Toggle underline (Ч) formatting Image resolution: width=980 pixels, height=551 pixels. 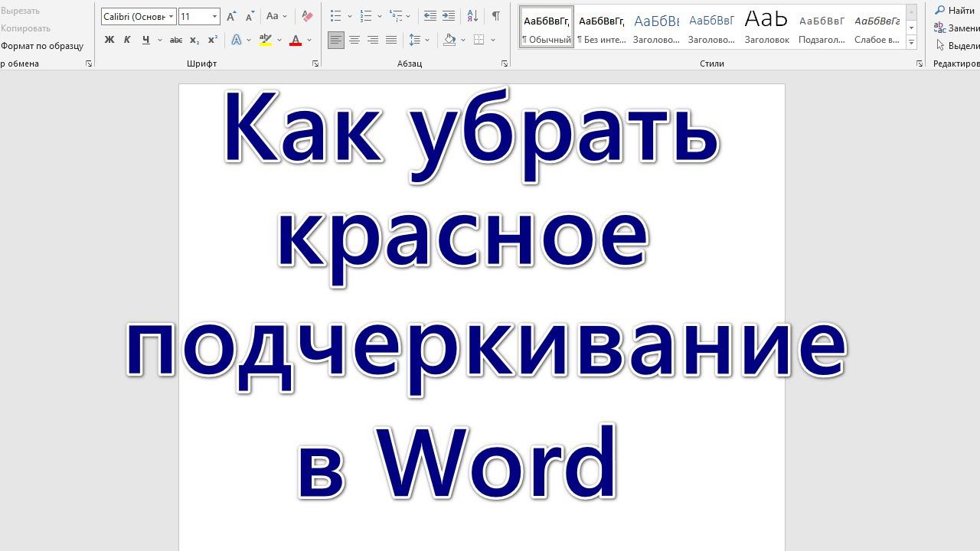pos(145,40)
